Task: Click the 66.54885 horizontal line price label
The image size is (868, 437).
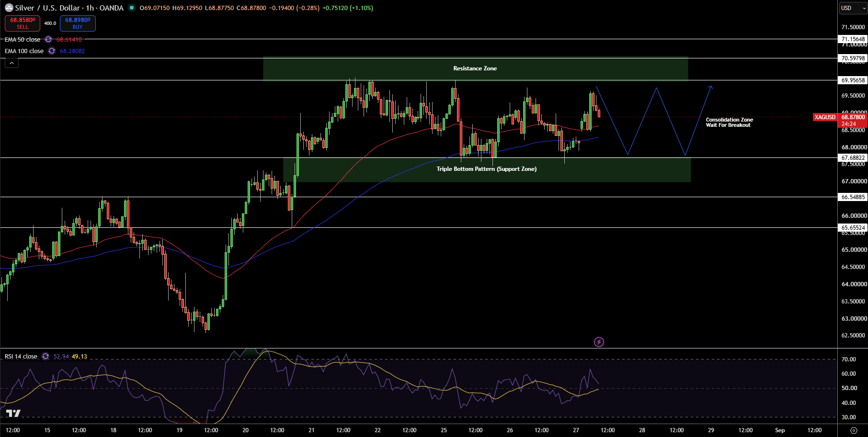Action: tap(853, 197)
